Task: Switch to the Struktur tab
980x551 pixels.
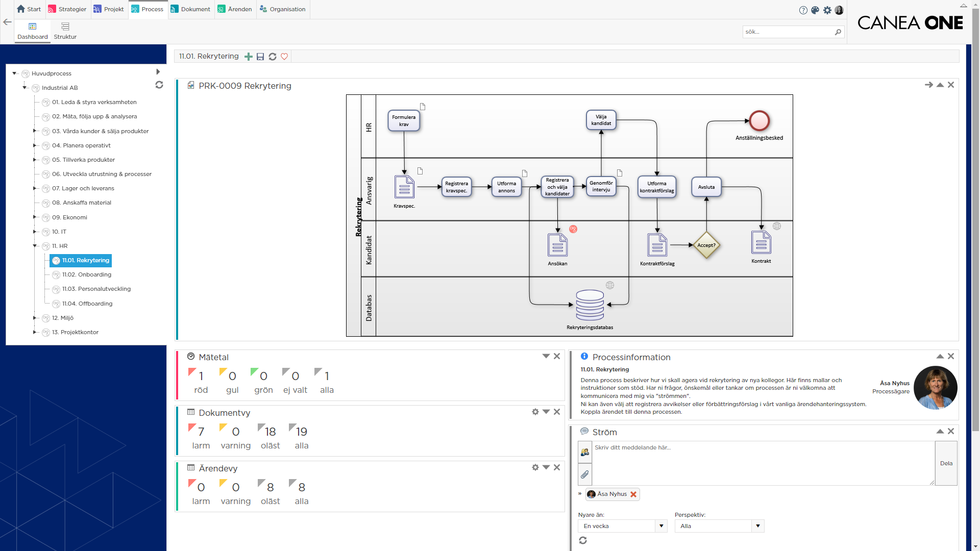Action: (65, 31)
